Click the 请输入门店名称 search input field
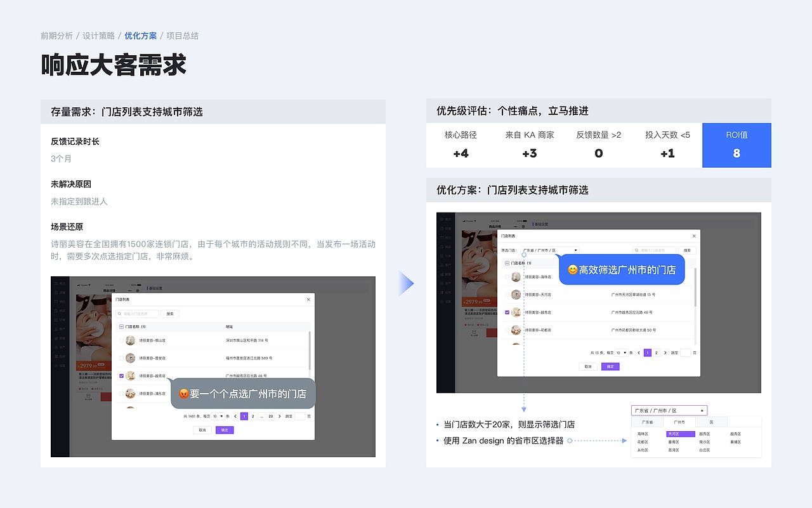Image resolution: width=812 pixels, height=508 pixels. click(x=653, y=250)
